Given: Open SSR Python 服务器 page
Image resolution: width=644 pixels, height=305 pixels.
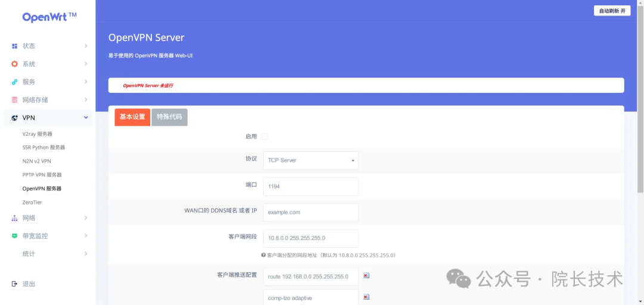Looking at the screenshot, I should pos(44,147).
